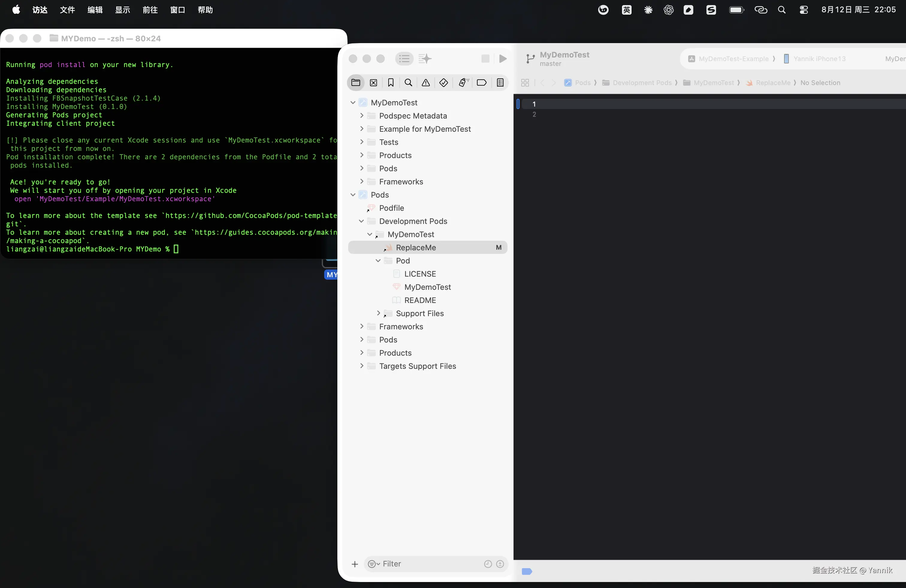The image size is (906, 588).
Task: Expand the Podspec Metadata folder
Action: [x=362, y=116]
